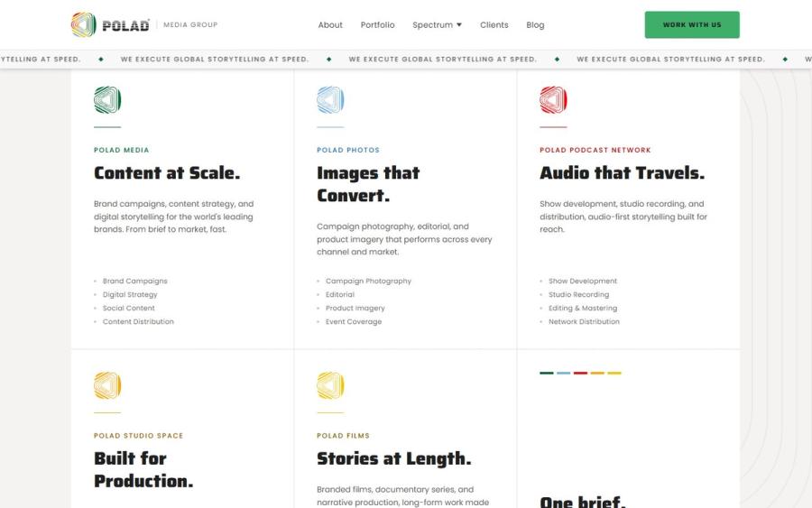Click the Product Imagery list item
Screen dimensions: 812x508
tap(355, 308)
